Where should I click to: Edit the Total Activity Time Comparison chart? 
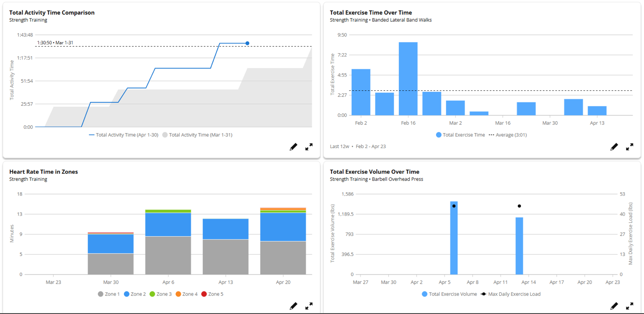[293, 147]
